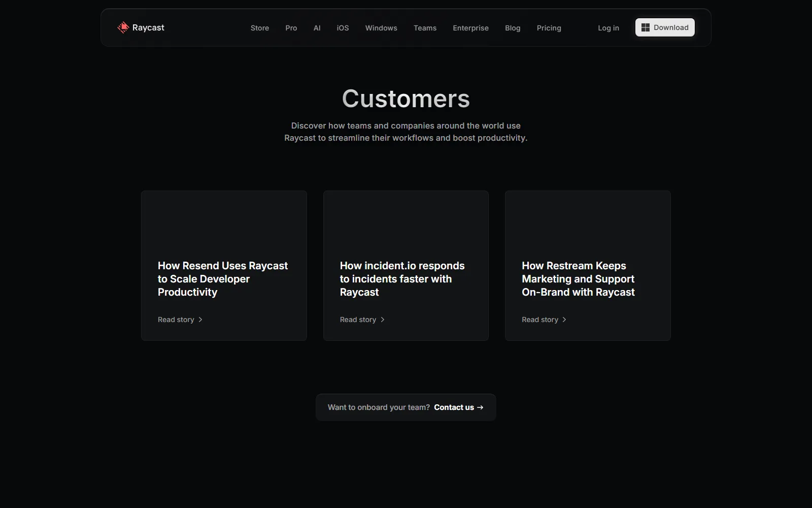Go to the Pro page
Viewport: 812px width, 508px height.
point(291,28)
